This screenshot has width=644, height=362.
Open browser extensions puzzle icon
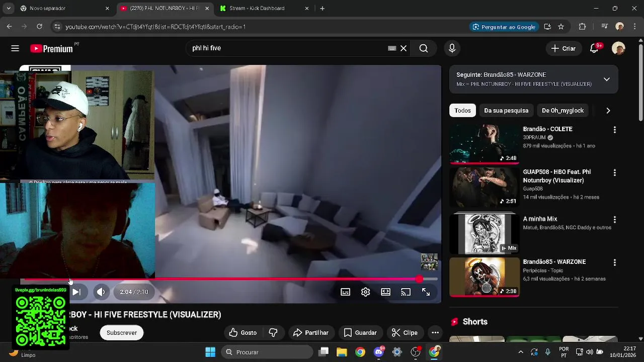click(x=583, y=27)
